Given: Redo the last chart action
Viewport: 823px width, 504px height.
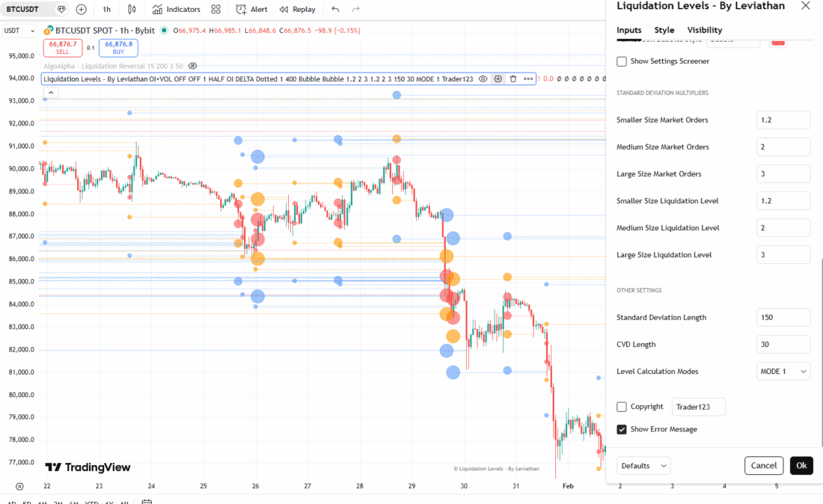Looking at the screenshot, I should click(356, 9).
